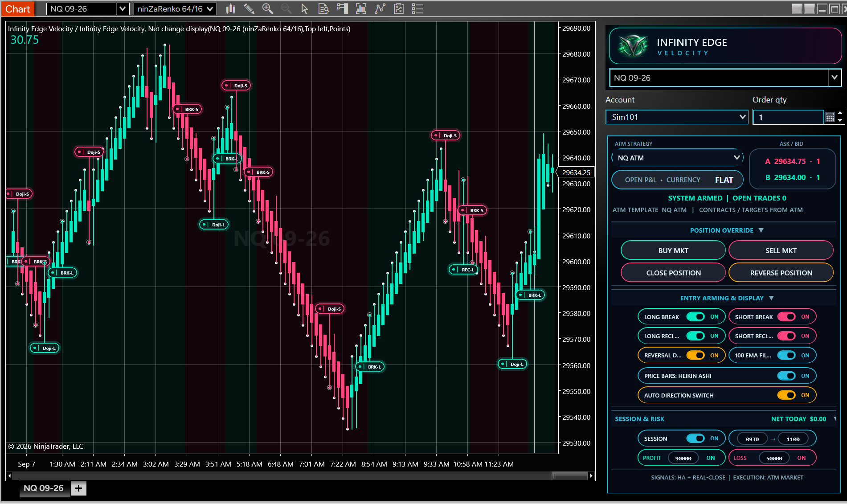Open the ninZaRenko 64/16 bar type dropdown
Screen dimensions: 847x504
pos(175,9)
